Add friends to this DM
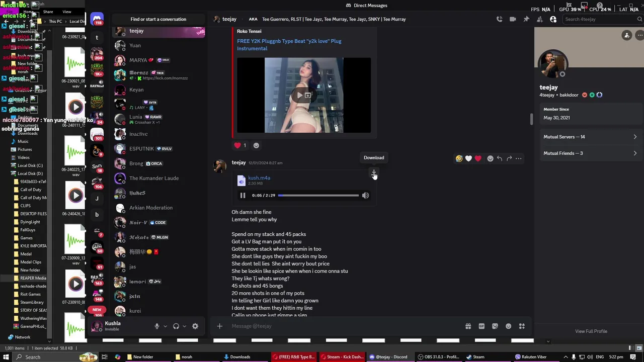This screenshot has width=644, height=362. pyautogui.click(x=539, y=19)
